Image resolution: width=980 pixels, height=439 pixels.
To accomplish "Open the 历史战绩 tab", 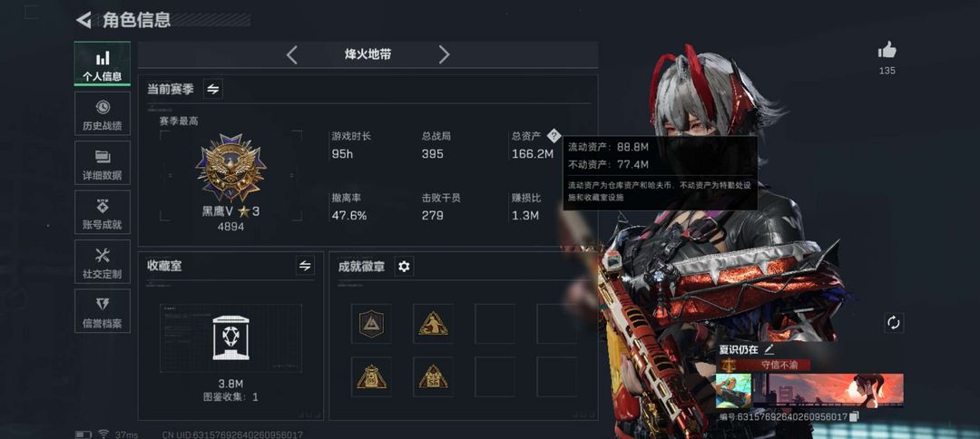I will pyautogui.click(x=103, y=113).
